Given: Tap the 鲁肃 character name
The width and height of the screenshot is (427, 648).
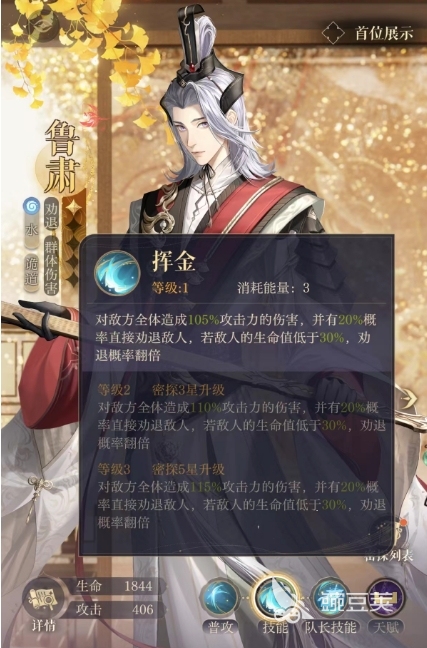Looking at the screenshot, I should coord(61,156).
